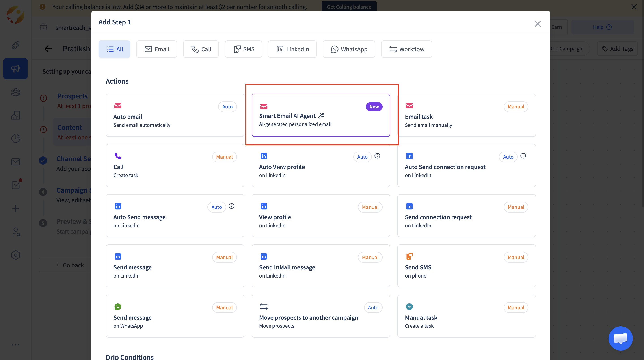Select the Smart Email AI Agent card

[320, 115]
